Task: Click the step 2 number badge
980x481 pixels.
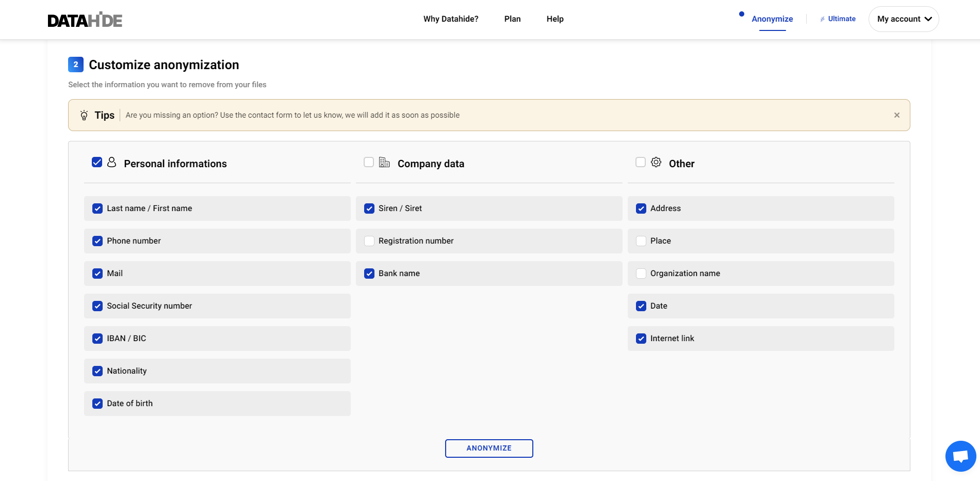Action: pos(76,65)
